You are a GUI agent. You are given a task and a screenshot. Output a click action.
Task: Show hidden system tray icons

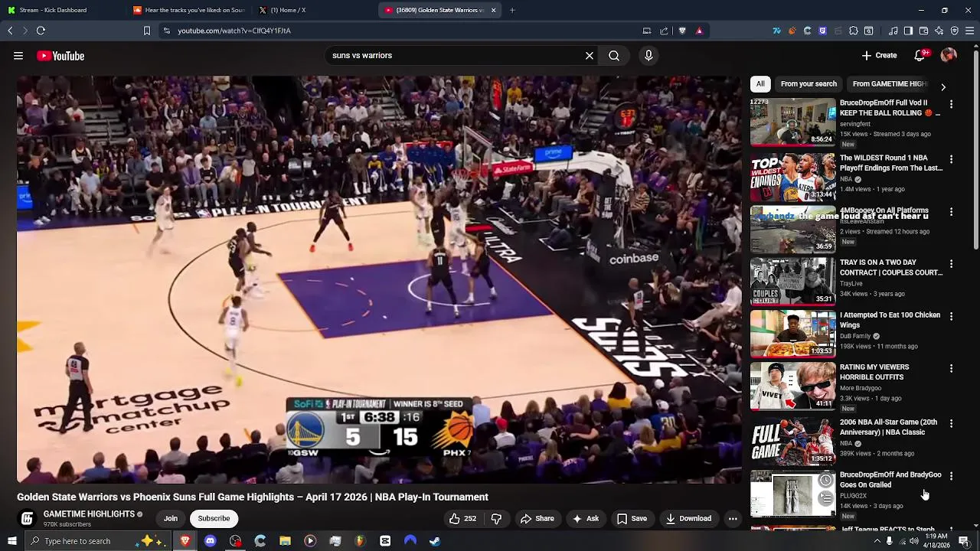coord(877,541)
